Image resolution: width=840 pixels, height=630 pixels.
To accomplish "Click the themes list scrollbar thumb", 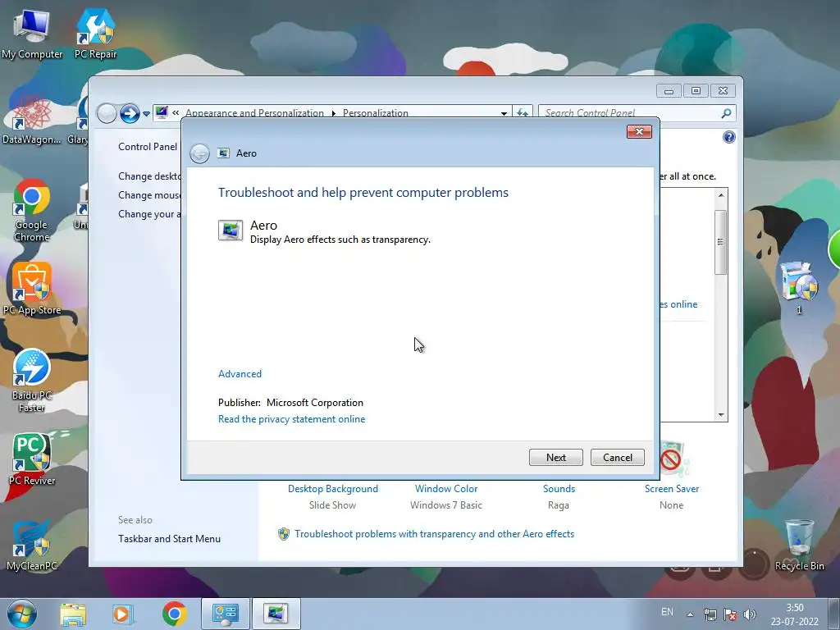I will click(721, 242).
